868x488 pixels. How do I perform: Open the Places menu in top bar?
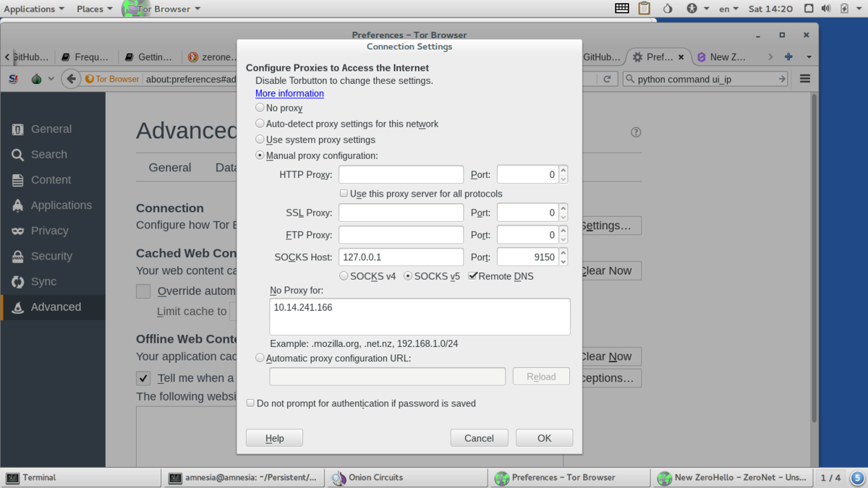pos(95,9)
